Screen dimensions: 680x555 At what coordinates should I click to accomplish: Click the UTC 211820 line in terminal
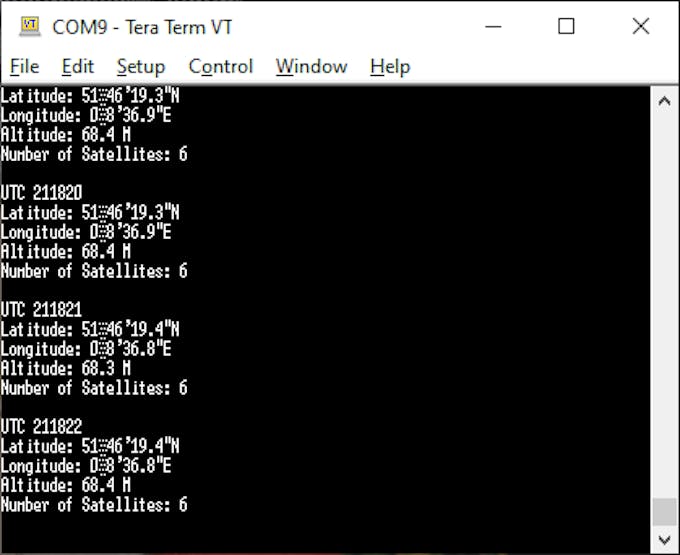coord(42,193)
